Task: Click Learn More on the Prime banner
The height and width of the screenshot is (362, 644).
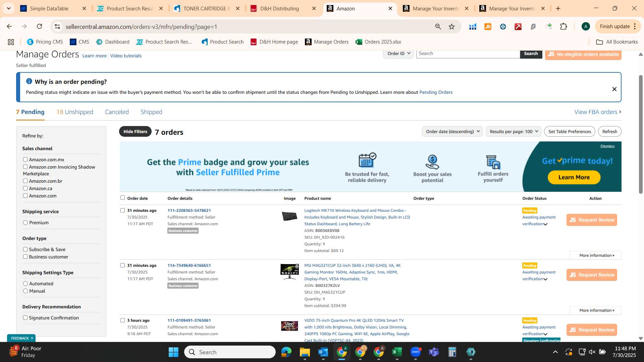Action: coord(574,177)
